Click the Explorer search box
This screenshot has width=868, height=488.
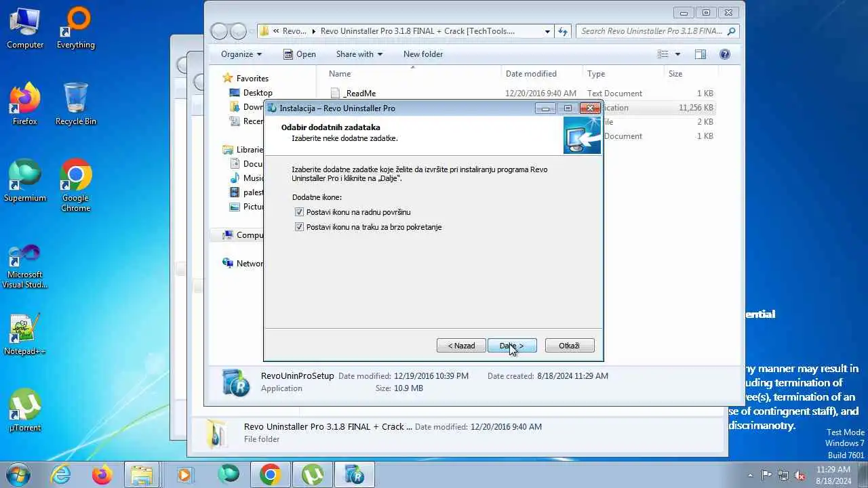click(x=658, y=31)
